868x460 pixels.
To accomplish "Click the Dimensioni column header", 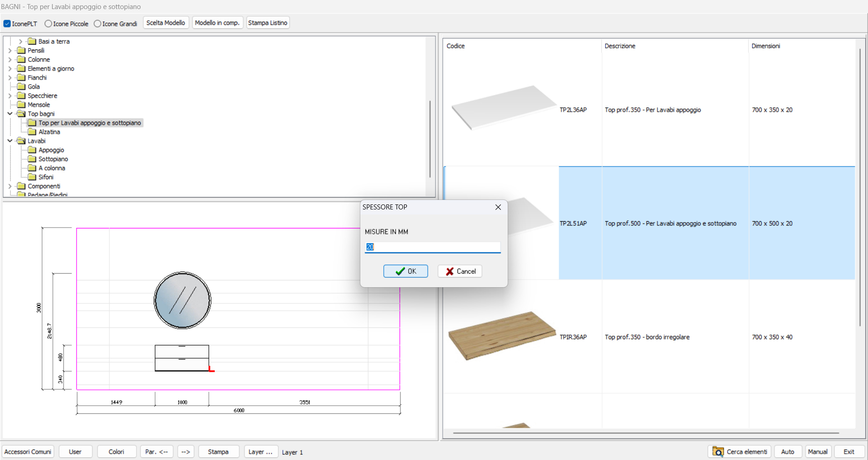I will (765, 46).
